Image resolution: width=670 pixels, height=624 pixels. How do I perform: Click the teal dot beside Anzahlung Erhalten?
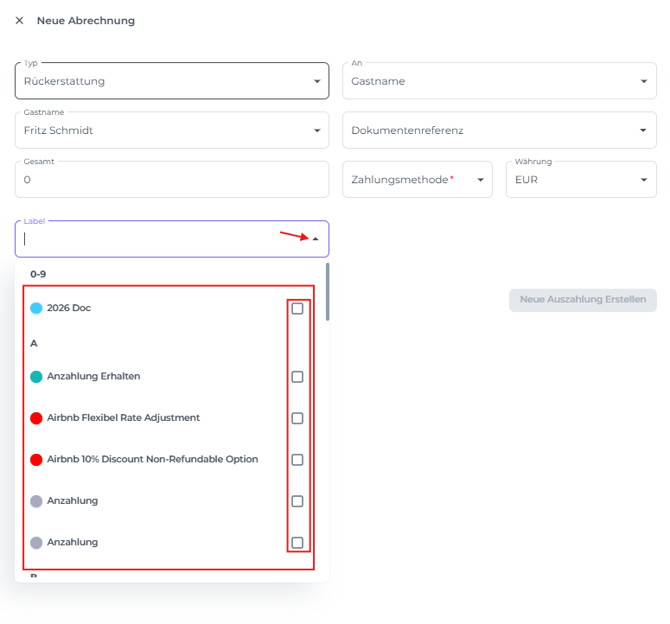[x=36, y=377]
